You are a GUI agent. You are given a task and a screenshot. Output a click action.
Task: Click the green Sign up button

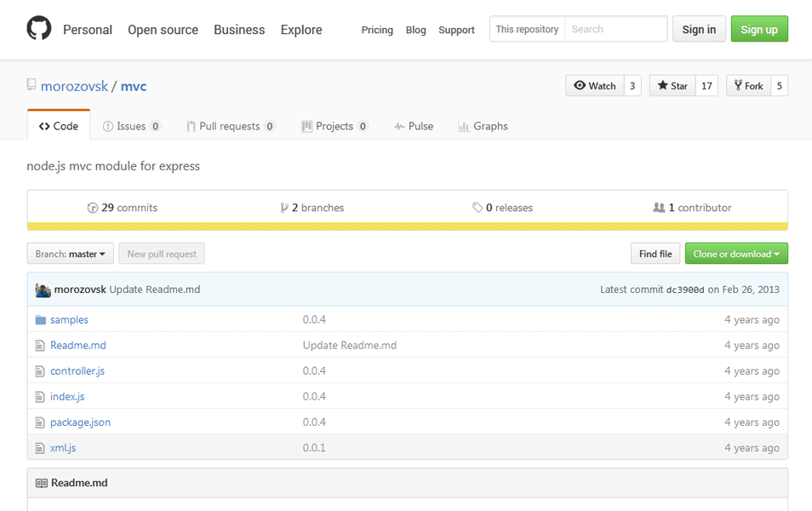759,29
